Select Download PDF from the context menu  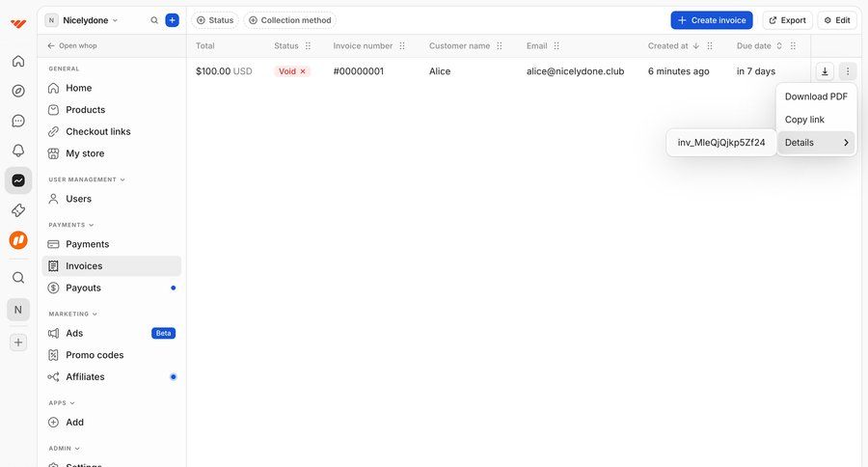click(x=816, y=96)
